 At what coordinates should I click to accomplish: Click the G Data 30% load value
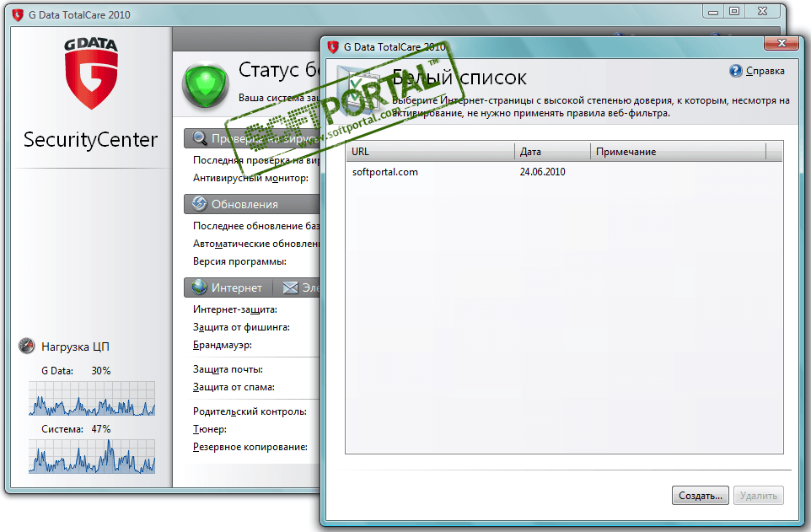[101, 370]
